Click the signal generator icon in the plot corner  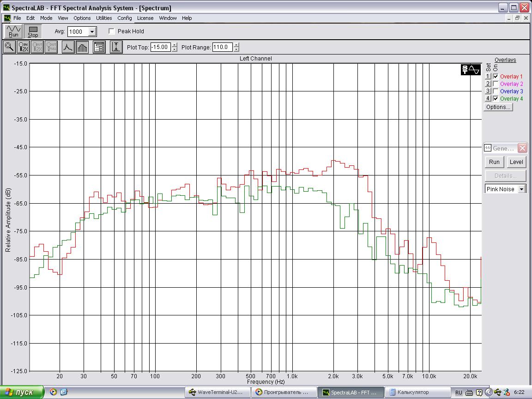pos(471,70)
